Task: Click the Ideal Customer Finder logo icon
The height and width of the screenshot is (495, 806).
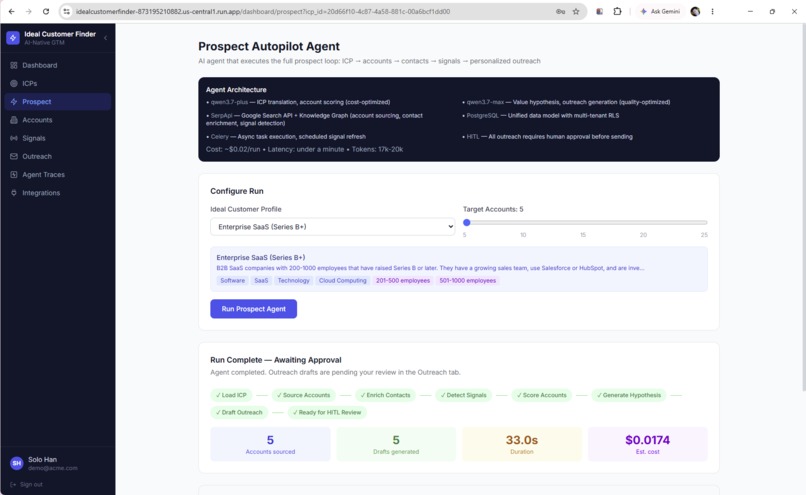Action: pyautogui.click(x=13, y=38)
